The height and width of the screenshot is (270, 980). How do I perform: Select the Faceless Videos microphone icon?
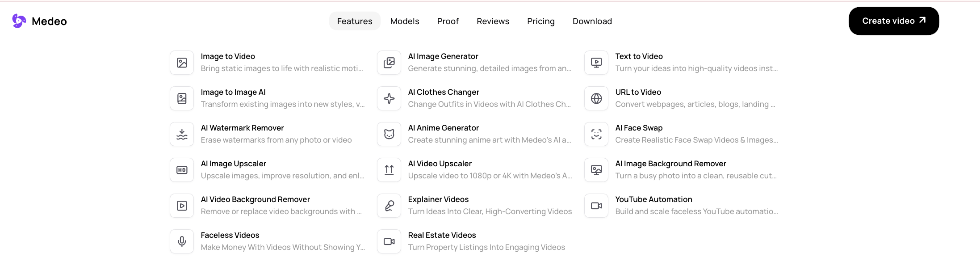click(x=182, y=241)
